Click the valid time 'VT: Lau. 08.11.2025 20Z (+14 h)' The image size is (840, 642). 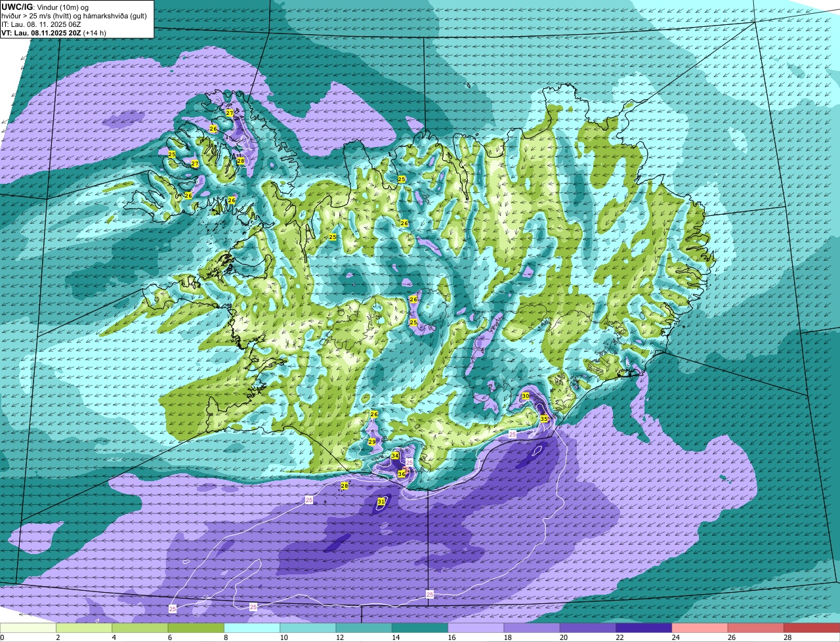coord(54,33)
